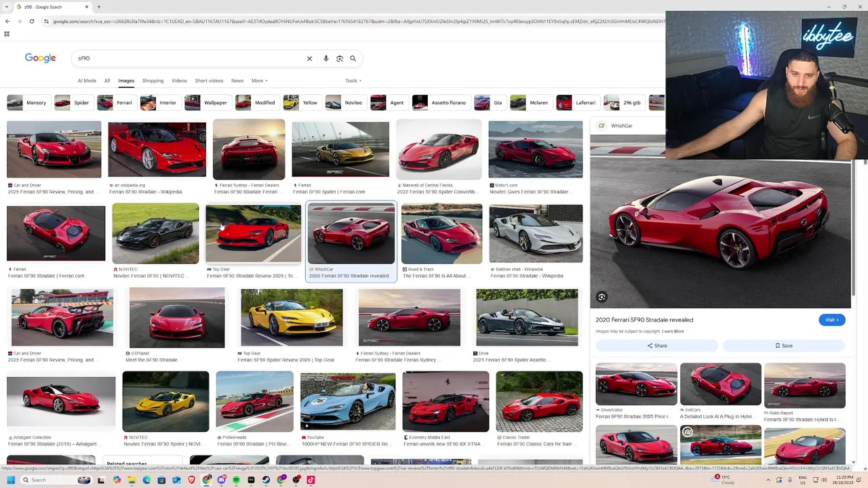
Task: View site information icon in address bar
Action: 46,21
